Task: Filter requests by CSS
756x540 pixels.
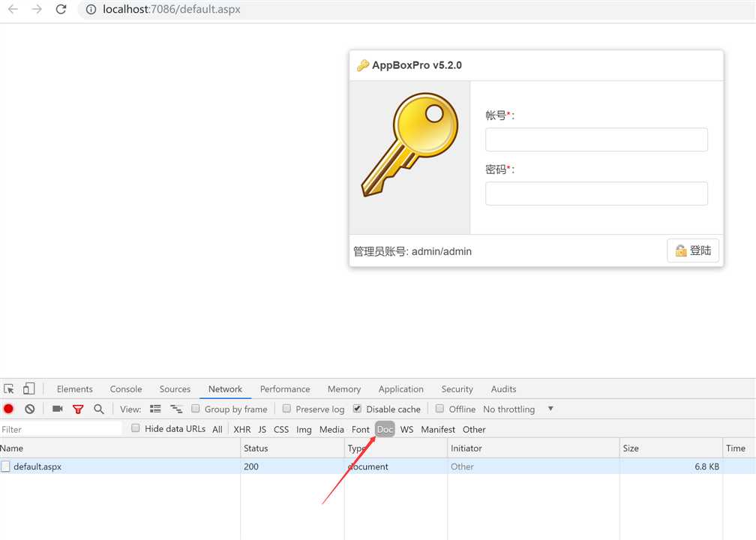Action: pyautogui.click(x=281, y=429)
